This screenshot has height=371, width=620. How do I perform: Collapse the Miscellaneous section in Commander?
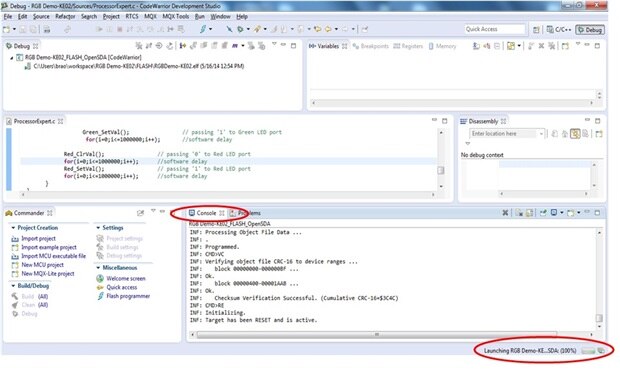click(98, 268)
